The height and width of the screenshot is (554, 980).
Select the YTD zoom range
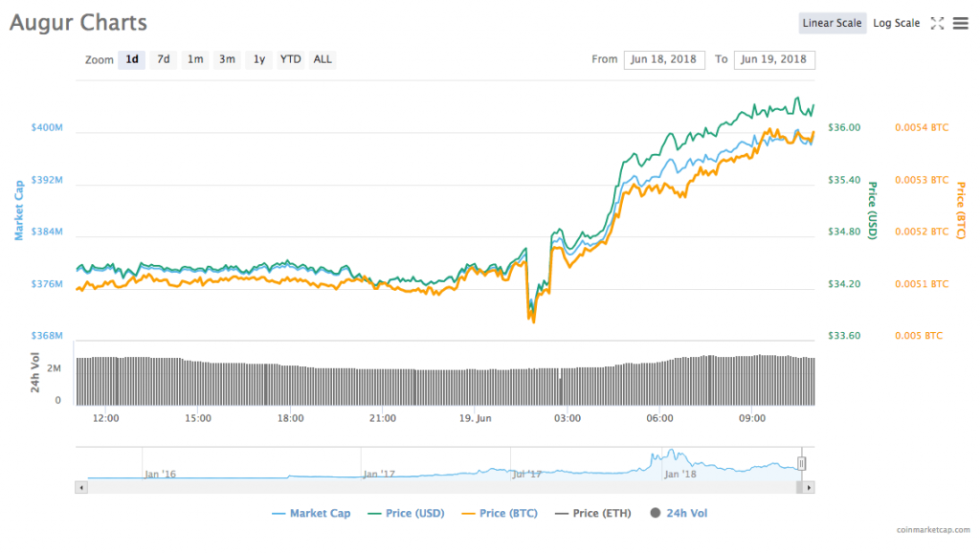point(290,59)
